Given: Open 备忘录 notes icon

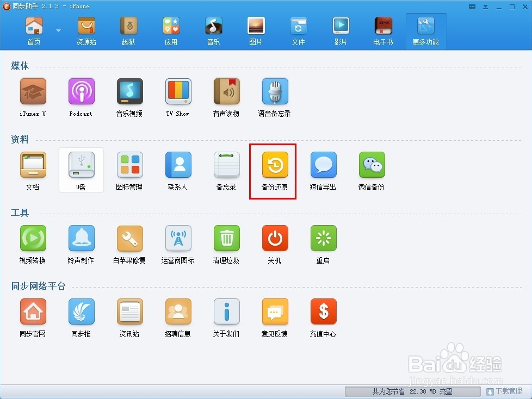Looking at the screenshot, I should (227, 165).
